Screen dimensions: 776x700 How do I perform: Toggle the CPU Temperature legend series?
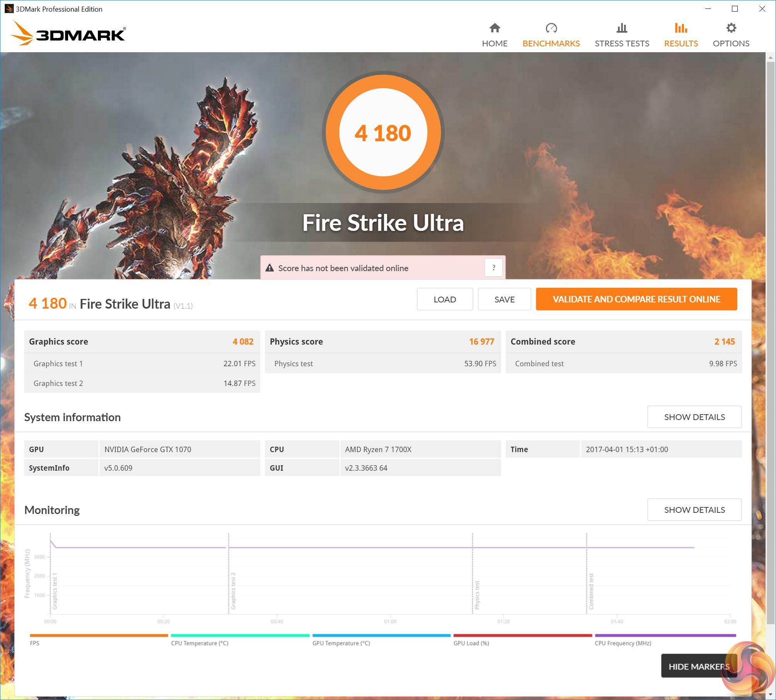tap(200, 643)
